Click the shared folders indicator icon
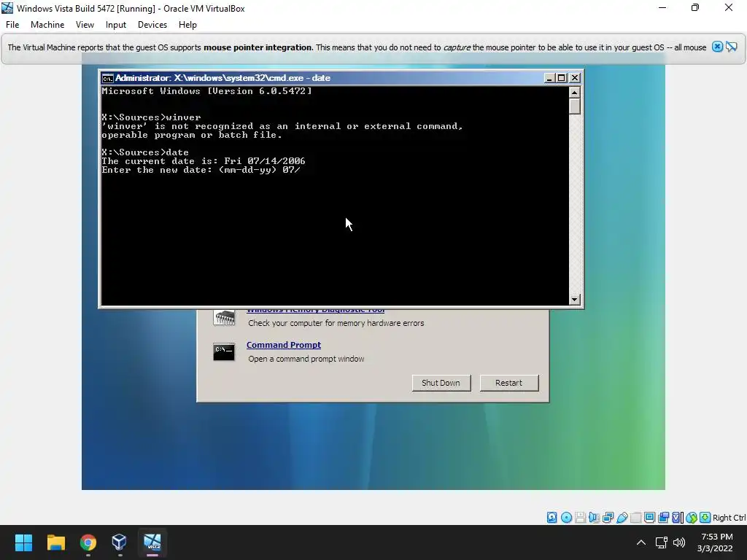The image size is (747, 560). point(635,518)
